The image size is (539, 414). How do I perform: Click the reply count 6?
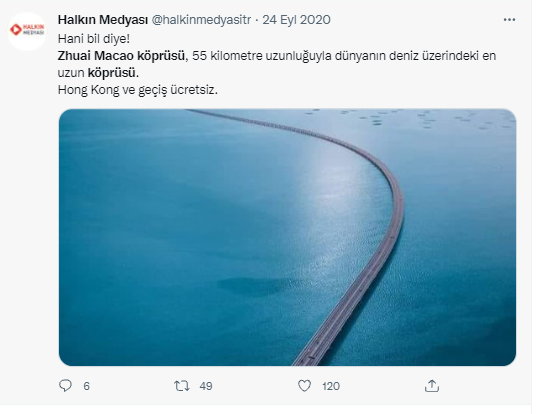pos(86,386)
